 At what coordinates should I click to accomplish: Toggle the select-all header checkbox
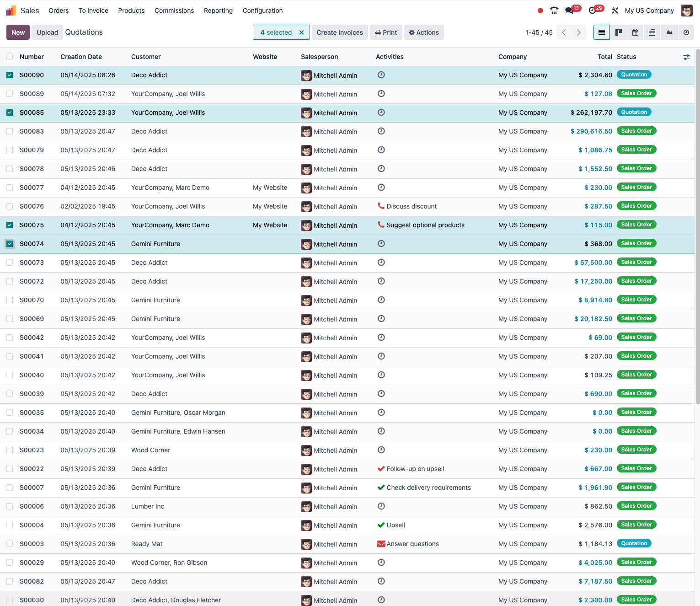tap(10, 57)
